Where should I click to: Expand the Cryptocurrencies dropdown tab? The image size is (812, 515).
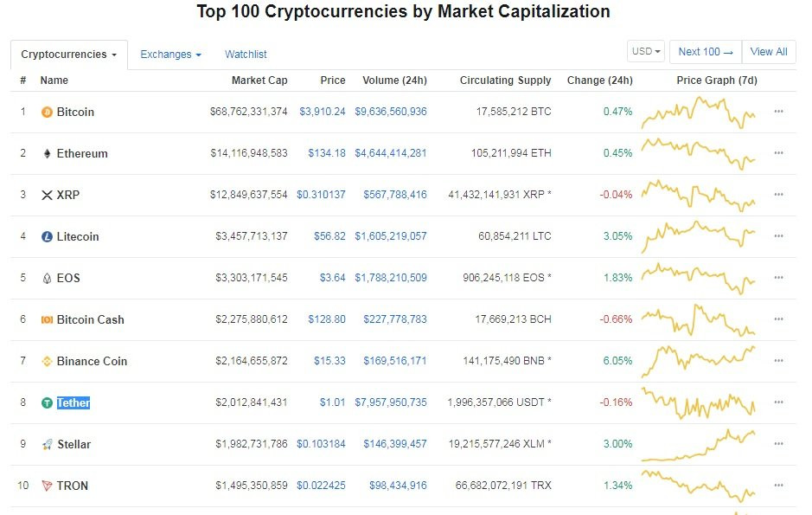69,55
